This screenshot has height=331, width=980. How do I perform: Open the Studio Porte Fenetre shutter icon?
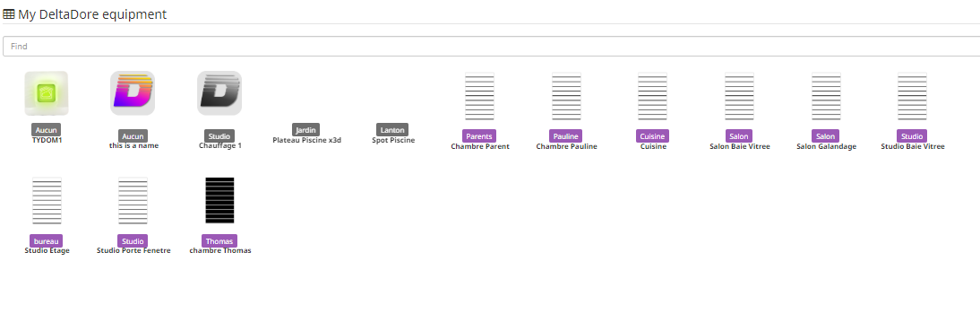tap(133, 201)
